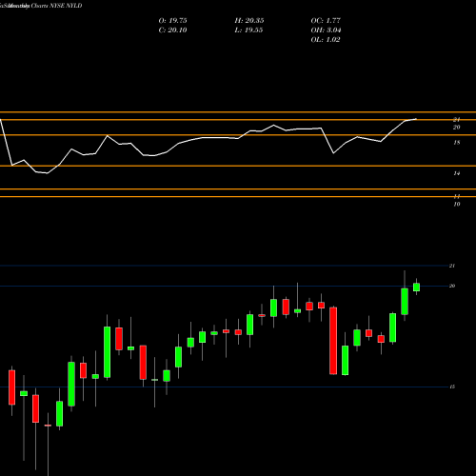Click axis label 18 in line chart panel

pos(457,143)
